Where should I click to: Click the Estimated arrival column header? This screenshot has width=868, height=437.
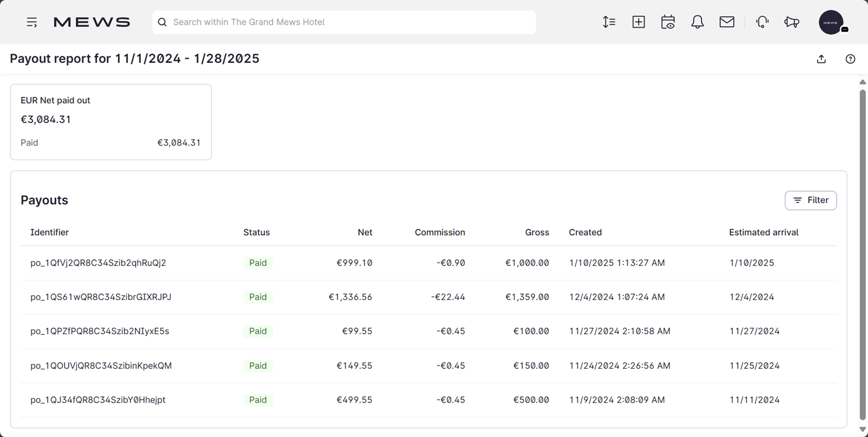[x=764, y=232]
